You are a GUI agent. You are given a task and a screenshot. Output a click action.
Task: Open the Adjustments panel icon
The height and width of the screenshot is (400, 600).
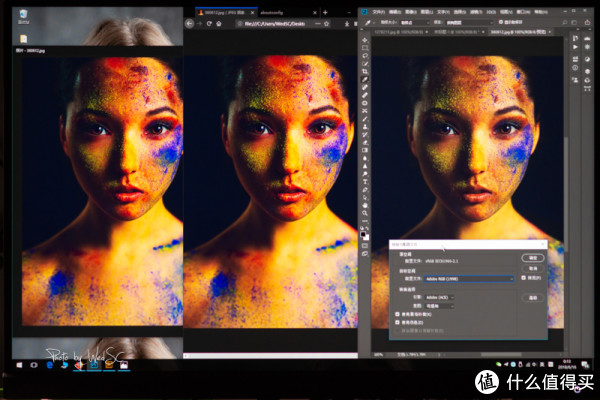(587, 59)
